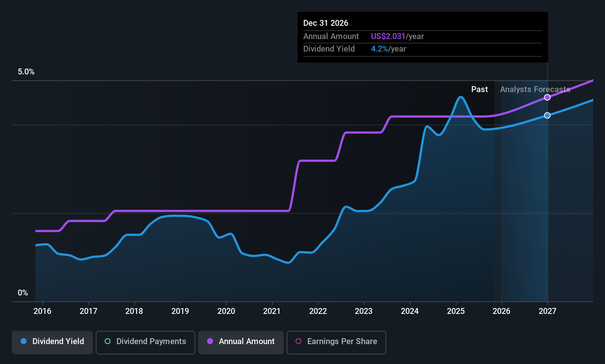Click the 5.0% mark on the vertical axis
The image size is (605, 364).
26,72
